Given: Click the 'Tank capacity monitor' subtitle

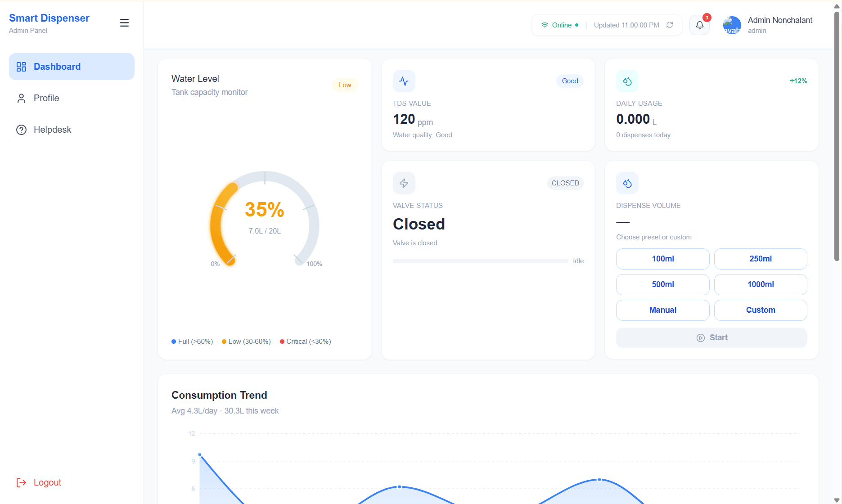Looking at the screenshot, I should pos(210,92).
